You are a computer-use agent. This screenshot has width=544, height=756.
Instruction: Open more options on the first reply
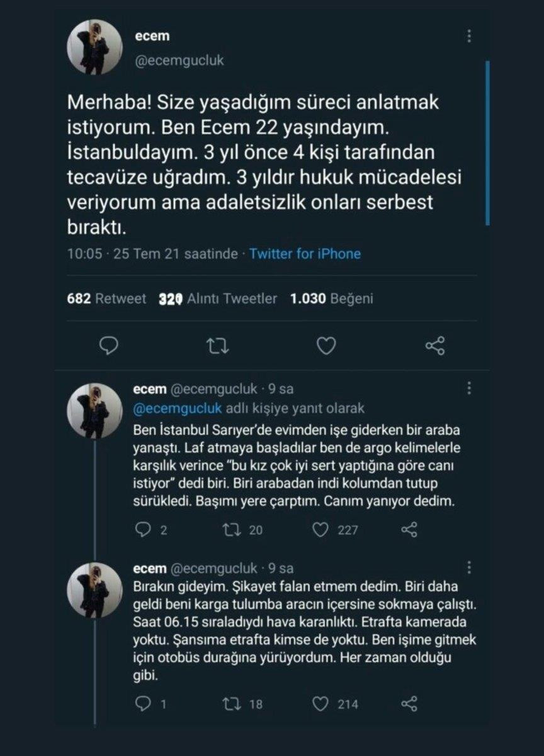pyautogui.click(x=469, y=389)
